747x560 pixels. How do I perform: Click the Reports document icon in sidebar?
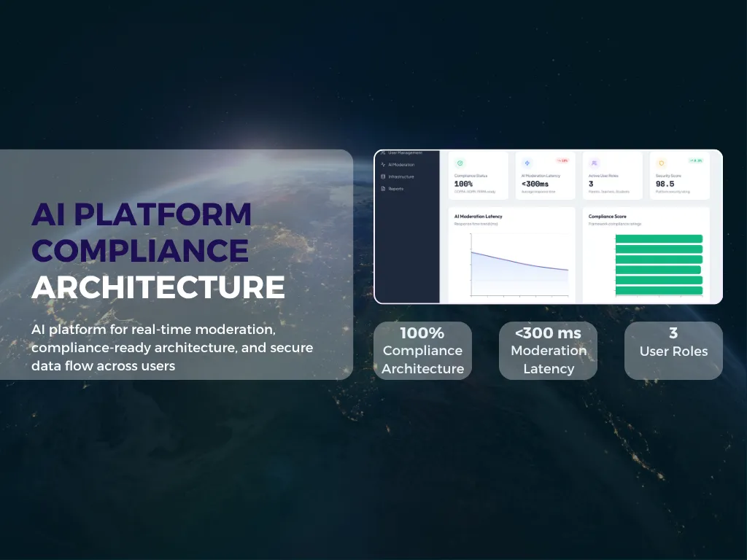[x=383, y=189]
